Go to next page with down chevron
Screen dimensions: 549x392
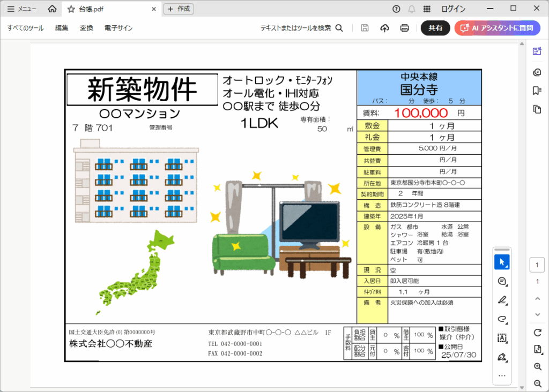(537, 314)
